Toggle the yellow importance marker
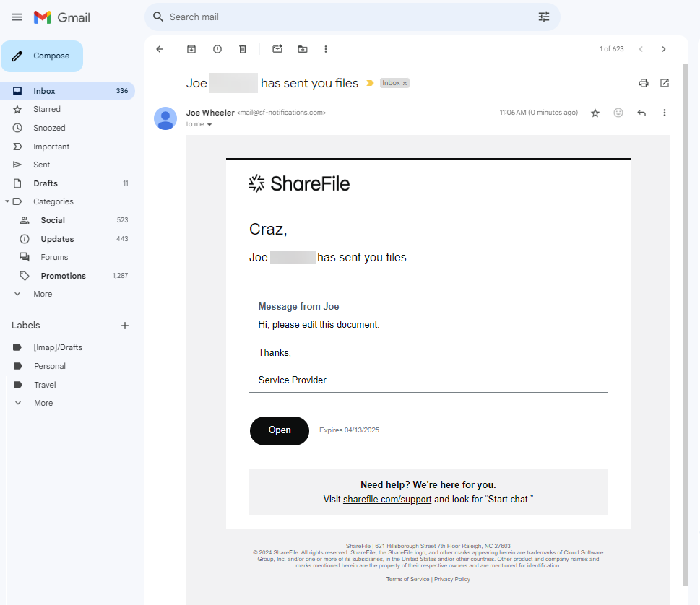The width and height of the screenshot is (700, 605). [x=370, y=83]
